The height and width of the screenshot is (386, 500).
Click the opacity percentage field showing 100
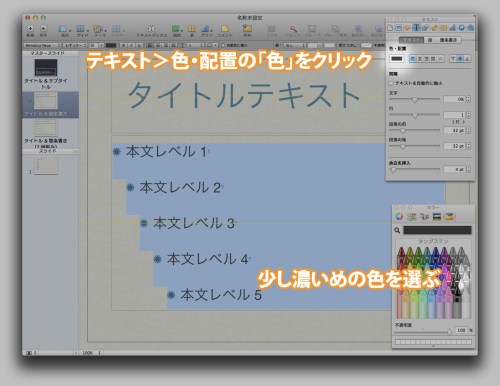click(461, 330)
